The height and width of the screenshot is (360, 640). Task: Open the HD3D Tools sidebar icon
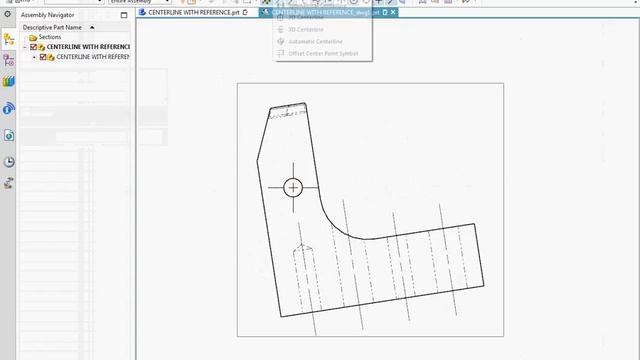(9, 109)
